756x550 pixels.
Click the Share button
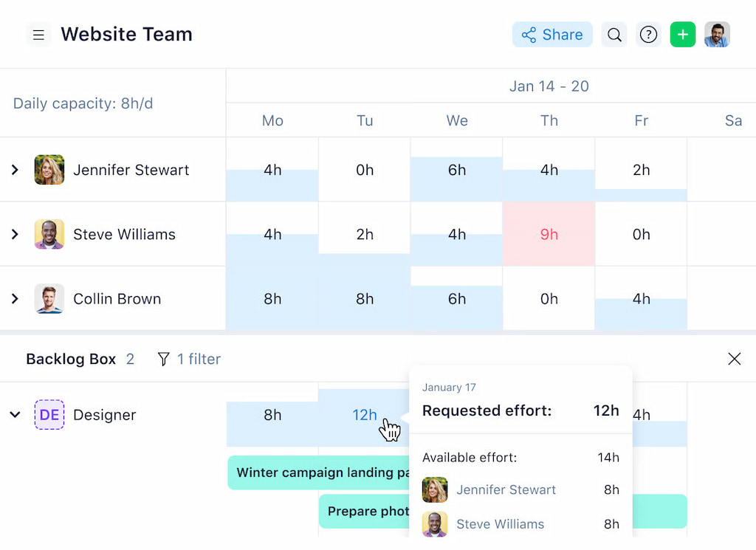tap(551, 34)
